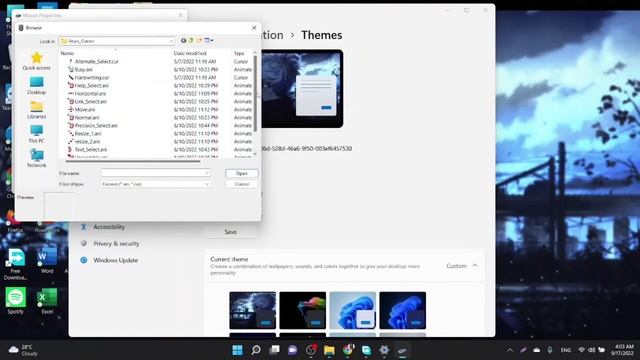Viewport: 640px width, 360px height.
Task: Select Help_Select.ani file
Action: click(88, 86)
